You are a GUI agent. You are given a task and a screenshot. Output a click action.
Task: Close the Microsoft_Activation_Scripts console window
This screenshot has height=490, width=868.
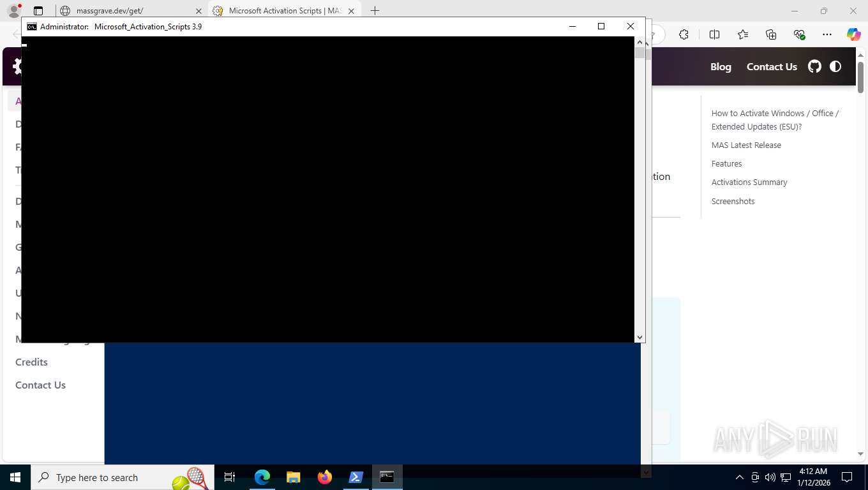click(x=630, y=26)
